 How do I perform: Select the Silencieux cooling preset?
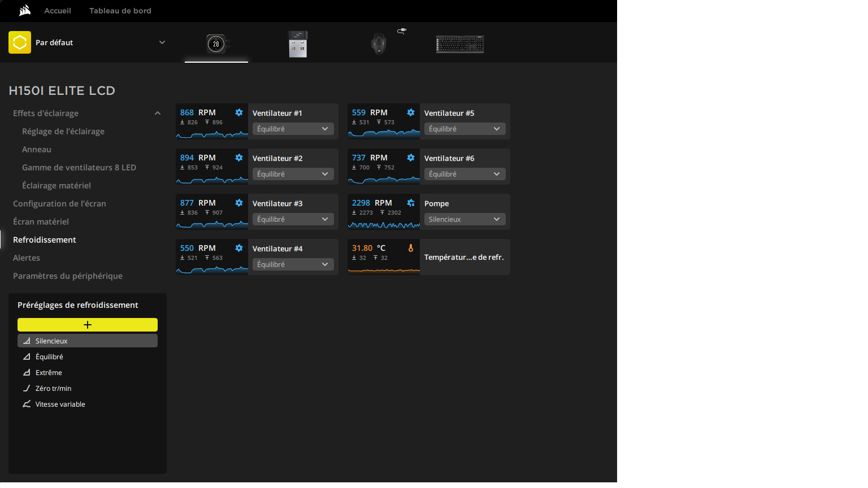88,341
